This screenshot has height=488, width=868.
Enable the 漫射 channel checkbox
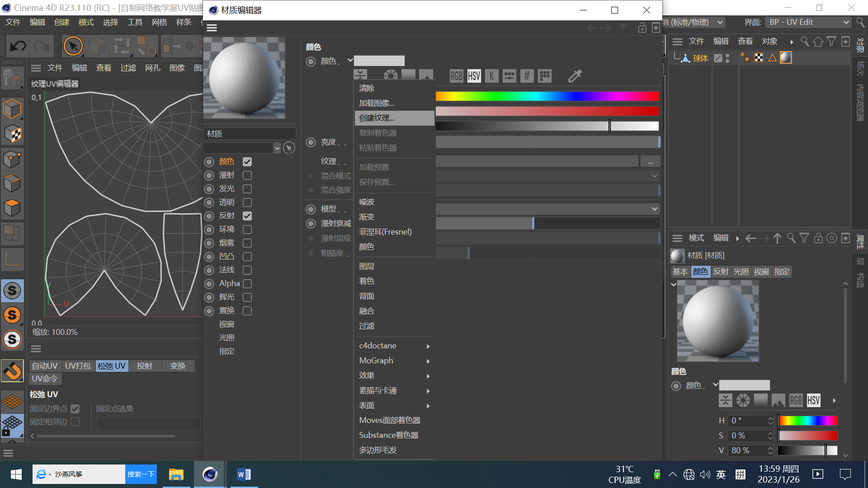click(247, 175)
